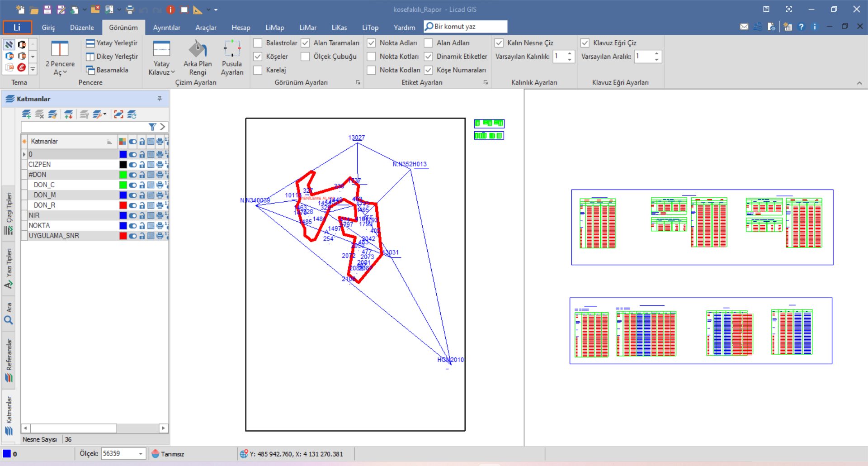This screenshot has width=868, height=466.
Task: Click the Bir komut yaz command field
Action: 466,27
